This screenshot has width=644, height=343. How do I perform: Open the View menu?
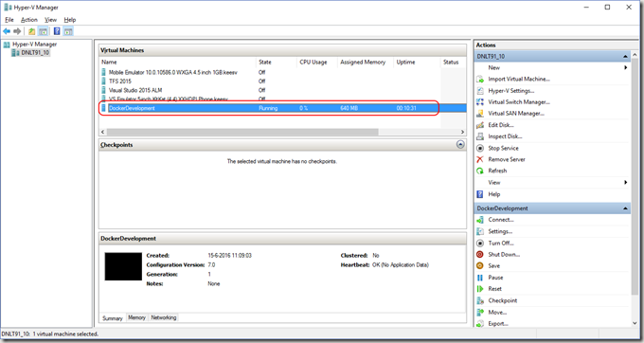click(x=50, y=19)
